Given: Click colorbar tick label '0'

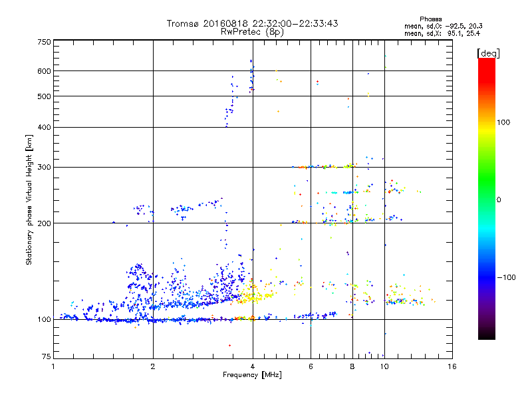Looking at the screenshot, I should click(x=499, y=199).
